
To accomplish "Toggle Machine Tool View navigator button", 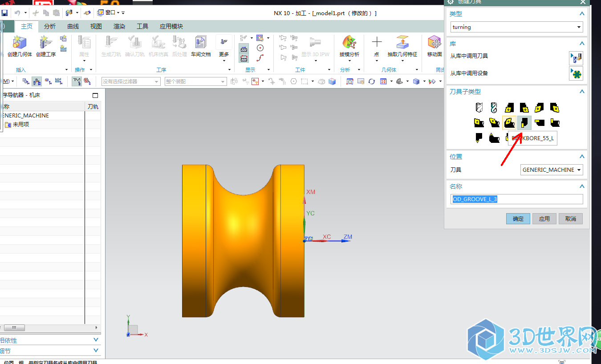I will (37, 81).
